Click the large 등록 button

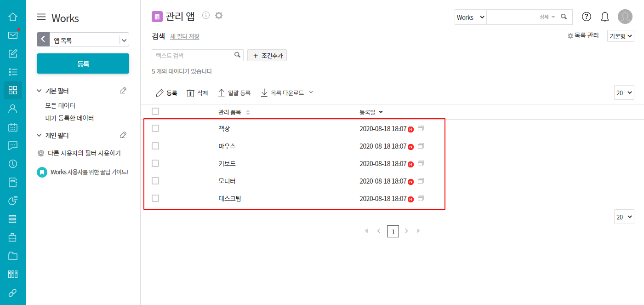[83, 64]
